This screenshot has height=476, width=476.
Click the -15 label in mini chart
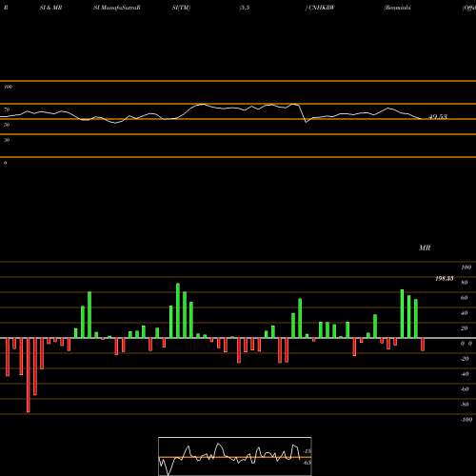(307, 451)
